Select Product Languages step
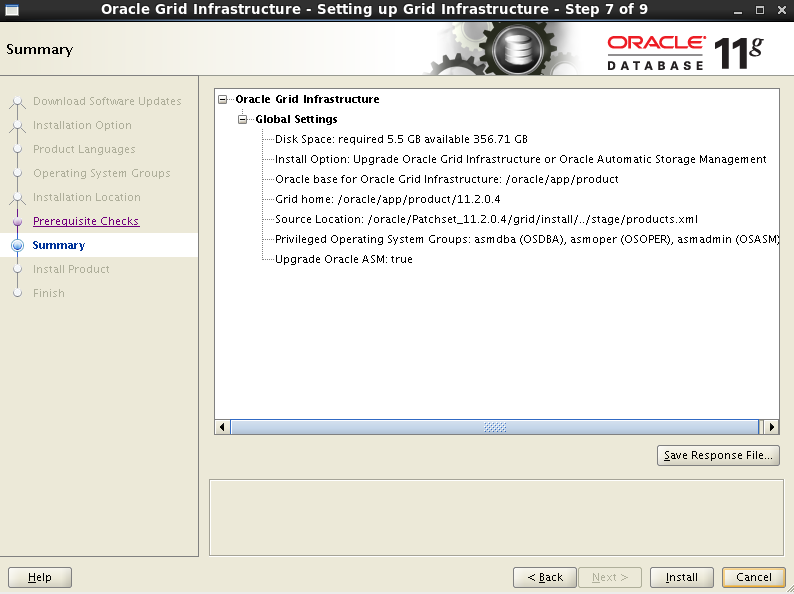The height and width of the screenshot is (594, 794). [84, 149]
